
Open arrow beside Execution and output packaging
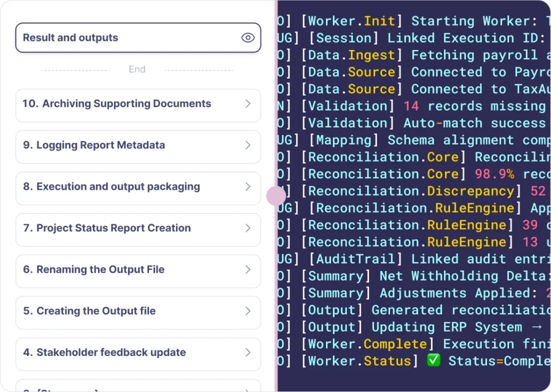[x=248, y=187]
